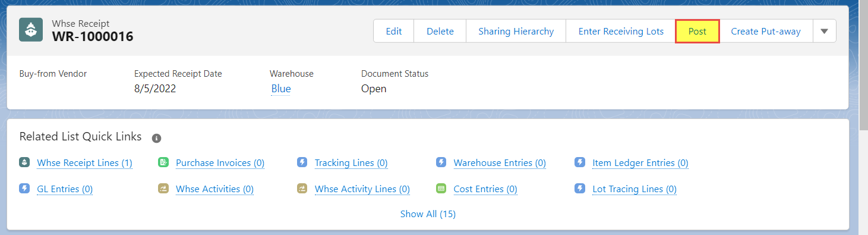Image resolution: width=868 pixels, height=235 pixels.
Task: Post the warehouse receipt
Action: [697, 31]
